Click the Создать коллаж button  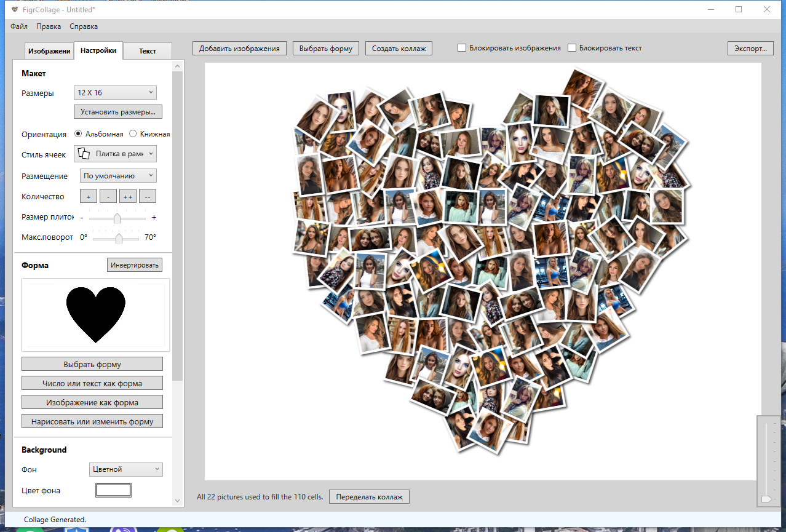399,49
